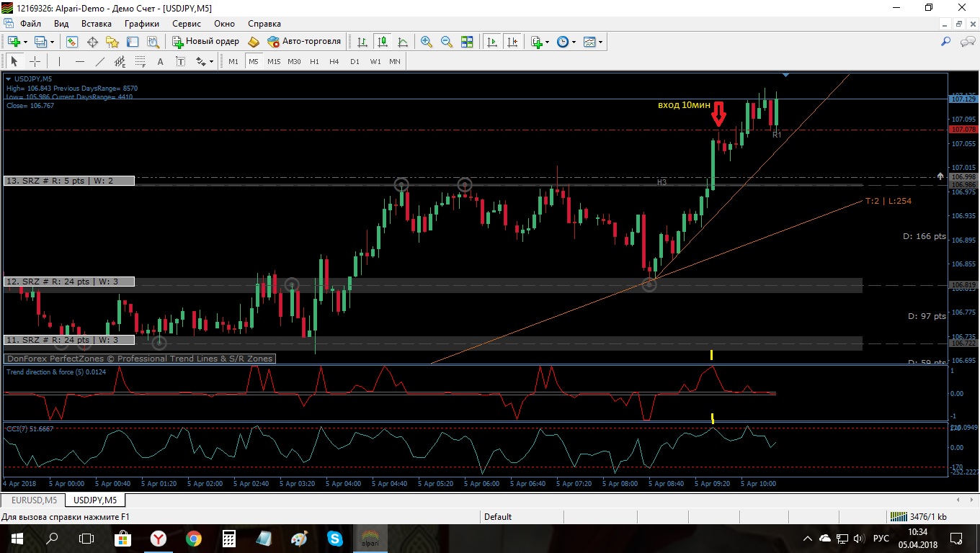The image size is (980, 553).
Task: Open the Вставка menu
Action: 97,24
